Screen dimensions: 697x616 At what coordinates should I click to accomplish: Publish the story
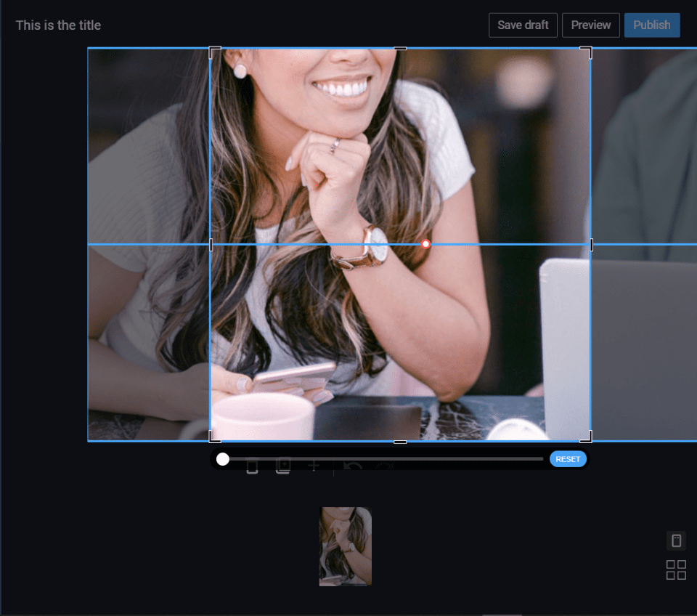(651, 25)
